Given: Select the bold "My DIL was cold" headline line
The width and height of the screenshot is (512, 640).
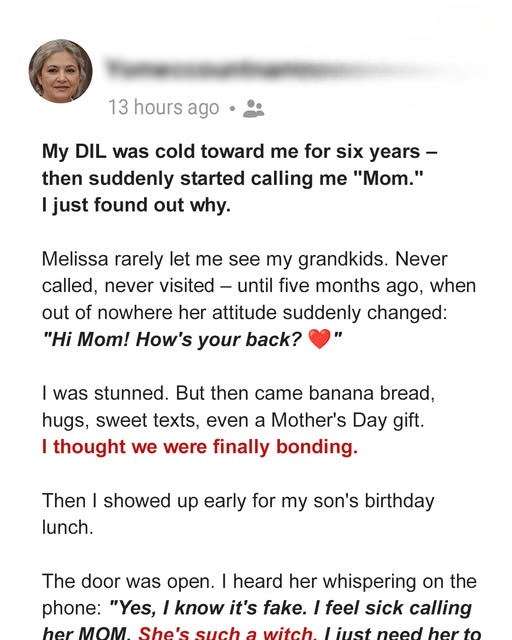Looking at the screenshot, I should point(240,151).
